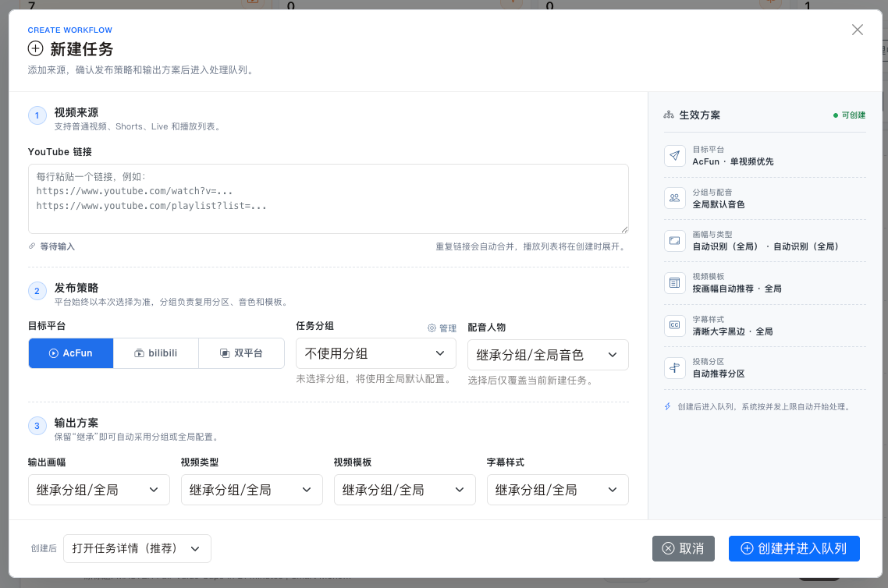
Task: Open the 字幕样式 dropdown
Action: click(557, 490)
